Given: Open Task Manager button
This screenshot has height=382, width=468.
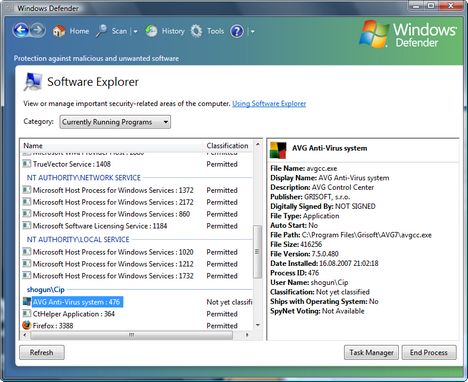Looking at the screenshot, I should tap(371, 352).
